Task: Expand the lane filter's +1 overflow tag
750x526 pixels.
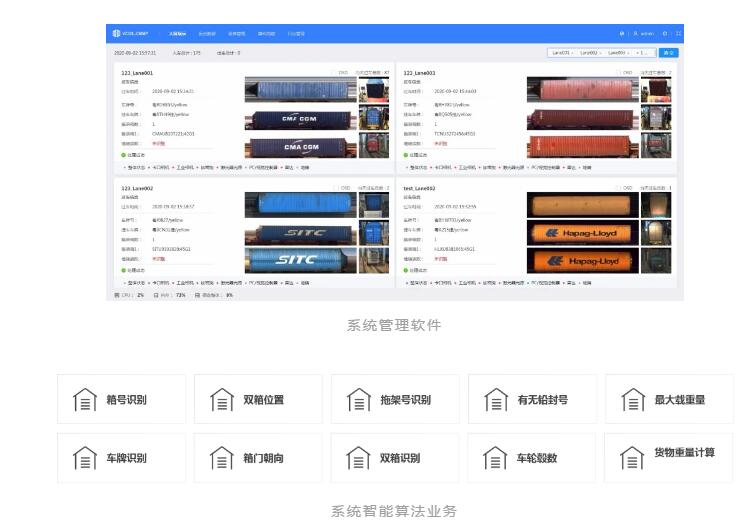Action: click(642, 53)
